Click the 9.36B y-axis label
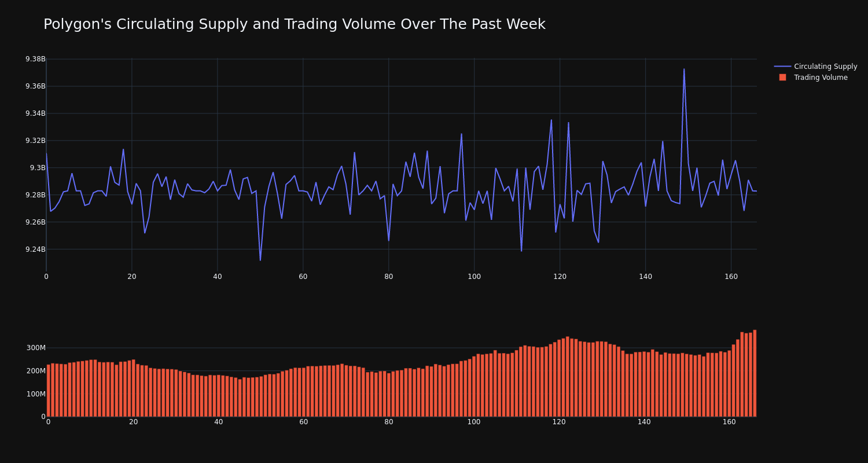 35,86
